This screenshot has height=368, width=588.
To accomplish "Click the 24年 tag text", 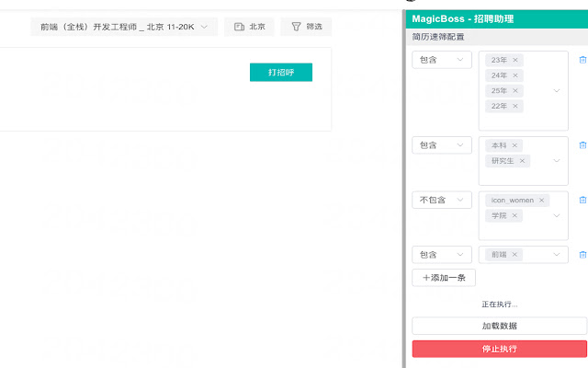I will point(499,75).
